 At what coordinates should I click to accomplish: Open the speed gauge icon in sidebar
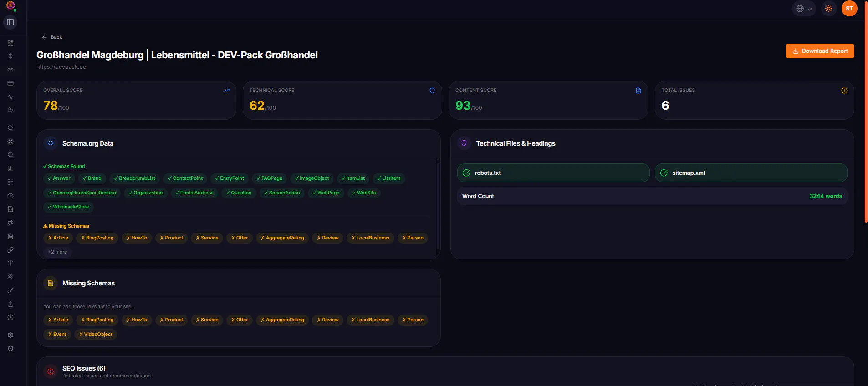pos(10,196)
